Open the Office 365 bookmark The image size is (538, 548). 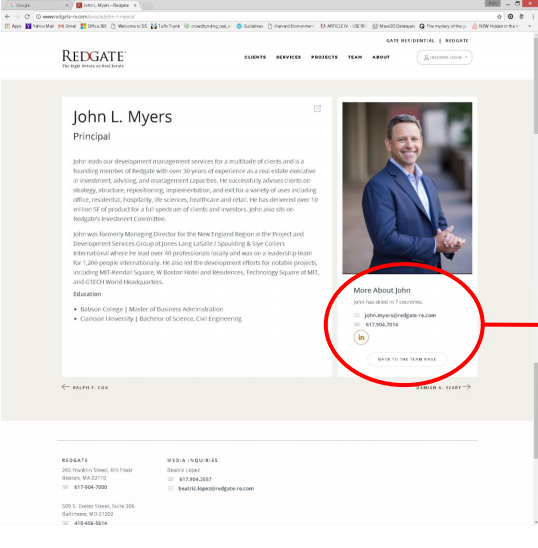(94, 26)
